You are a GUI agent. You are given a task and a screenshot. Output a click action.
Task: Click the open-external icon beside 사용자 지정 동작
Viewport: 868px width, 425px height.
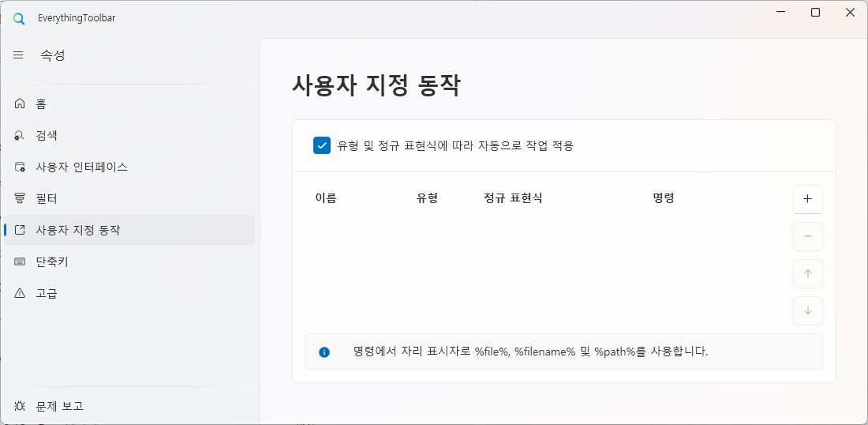[20, 230]
